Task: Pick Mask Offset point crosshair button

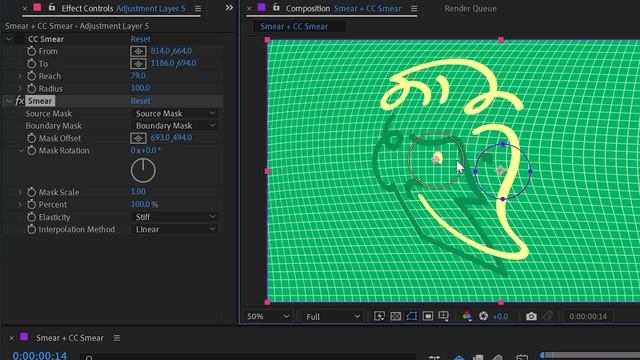Action: coord(138,138)
